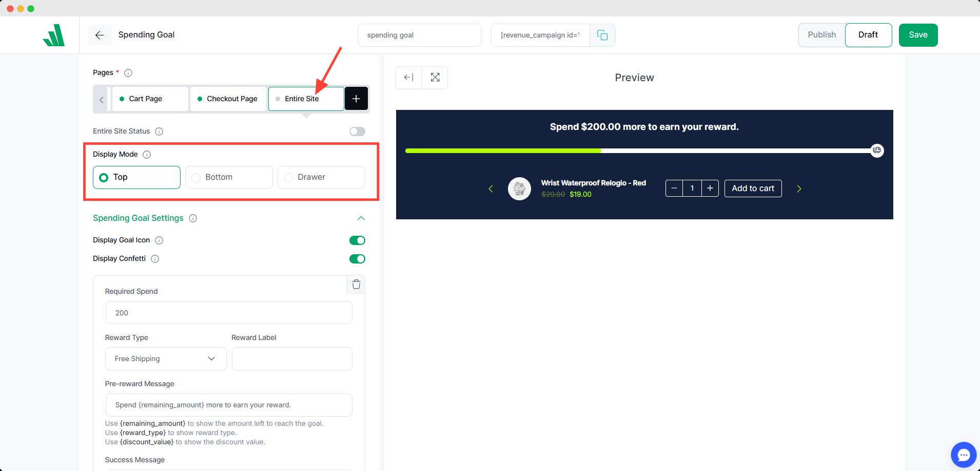
Task: Set campaign status to Publish
Action: 821,35
